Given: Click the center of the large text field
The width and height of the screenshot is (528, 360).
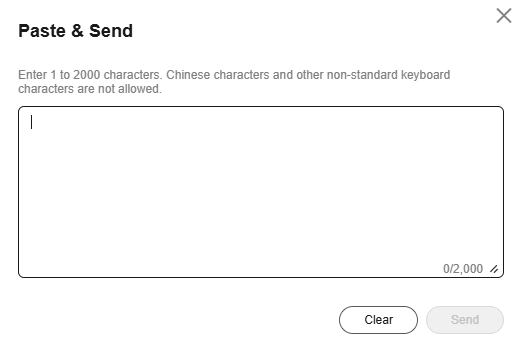Looking at the screenshot, I should pos(261,192).
